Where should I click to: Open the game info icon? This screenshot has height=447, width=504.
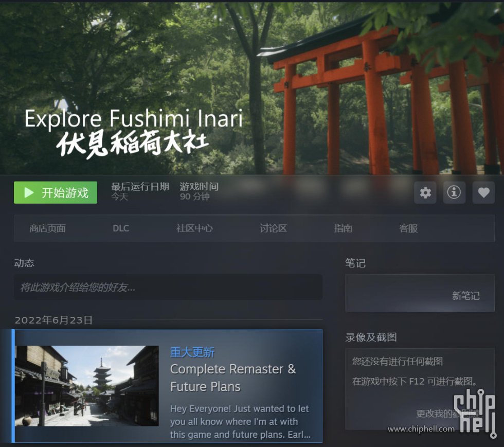point(454,192)
